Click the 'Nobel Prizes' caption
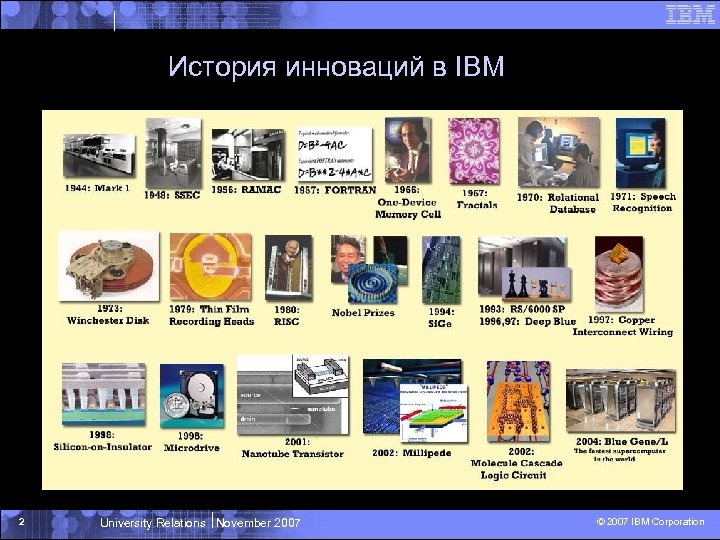The width and height of the screenshot is (720, 540). coord(363,313)
